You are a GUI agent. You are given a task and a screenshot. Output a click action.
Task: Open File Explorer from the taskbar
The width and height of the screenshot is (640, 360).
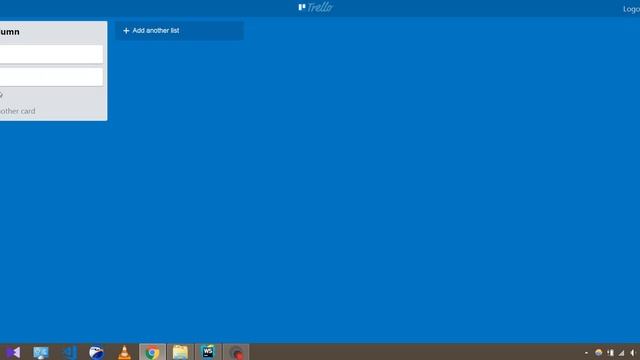pos(180,352)
